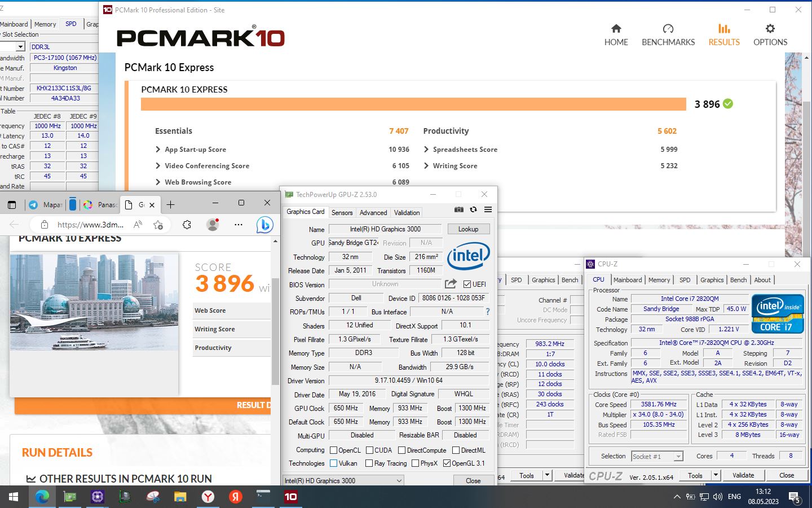This screenshot has height=508, width=812.
Task: Switch to Validation tab in GPU-Z
Action: 407,213
